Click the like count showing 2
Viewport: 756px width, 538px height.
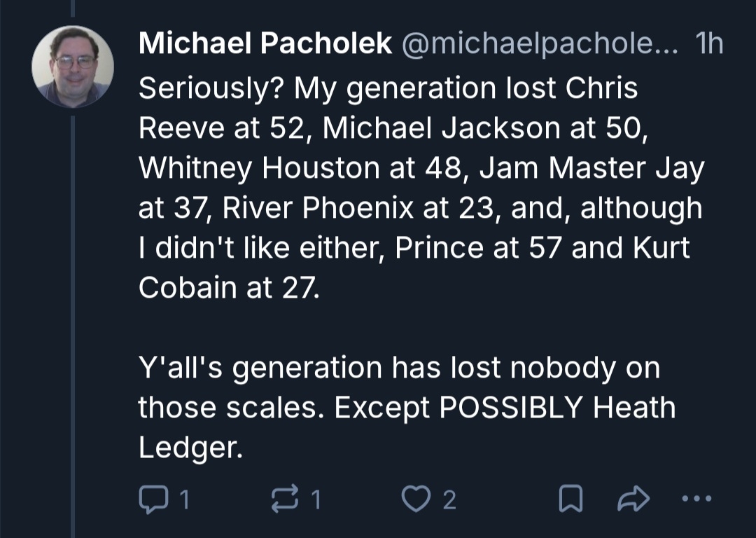(449, 499)
